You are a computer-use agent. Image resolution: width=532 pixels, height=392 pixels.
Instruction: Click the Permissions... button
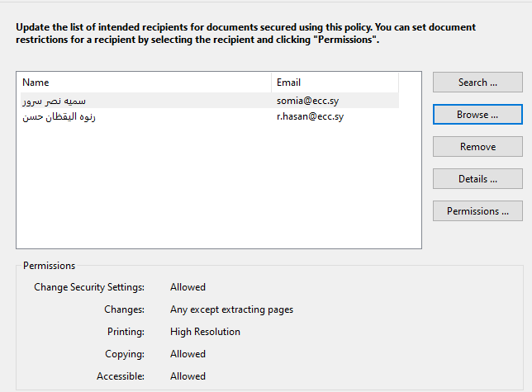[477, 211]
